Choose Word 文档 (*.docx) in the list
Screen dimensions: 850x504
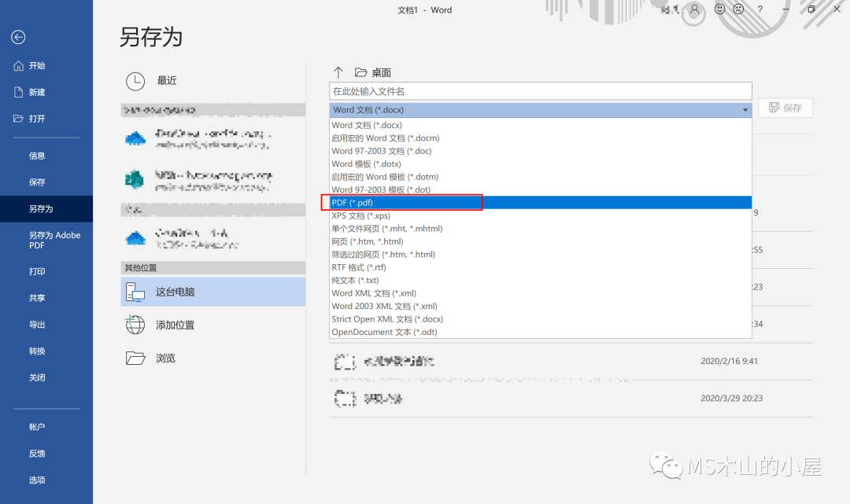tap(541, 125)
